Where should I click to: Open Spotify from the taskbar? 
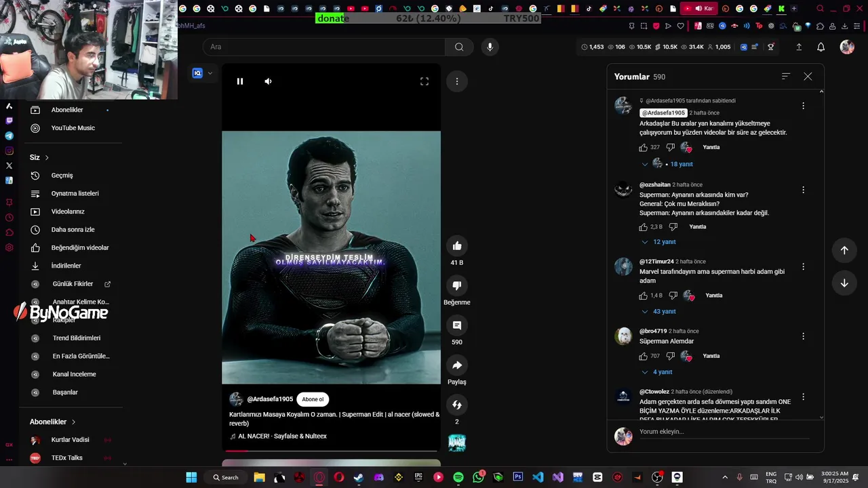pos(458,477)
